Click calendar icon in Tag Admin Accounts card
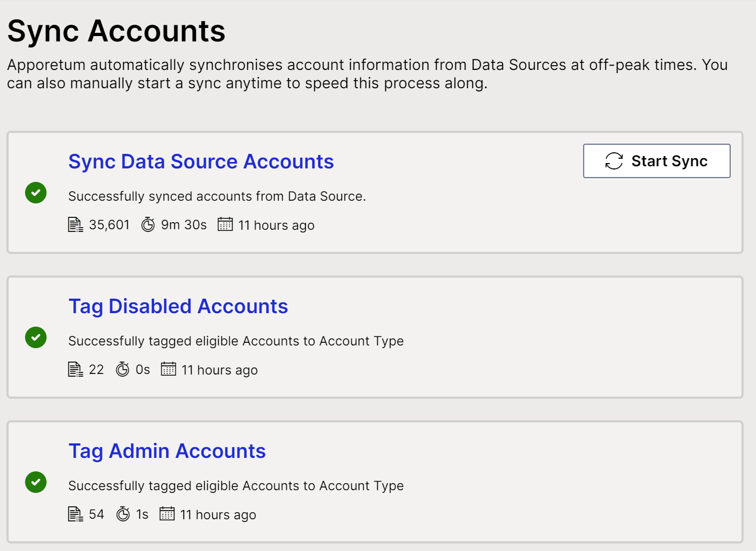Screen dimensions: 756x551 coord(167,513)
